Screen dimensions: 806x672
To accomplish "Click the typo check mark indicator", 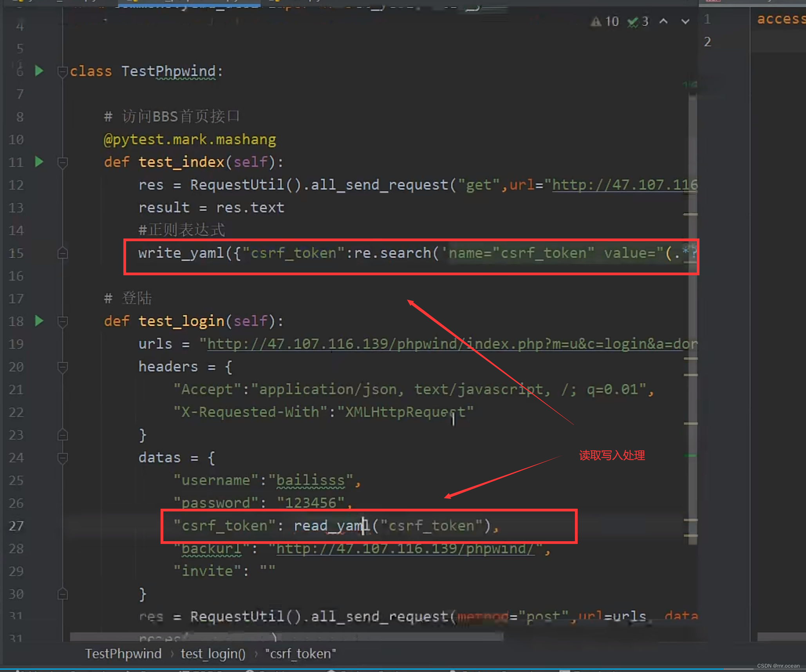I will [x=633, y=22].
